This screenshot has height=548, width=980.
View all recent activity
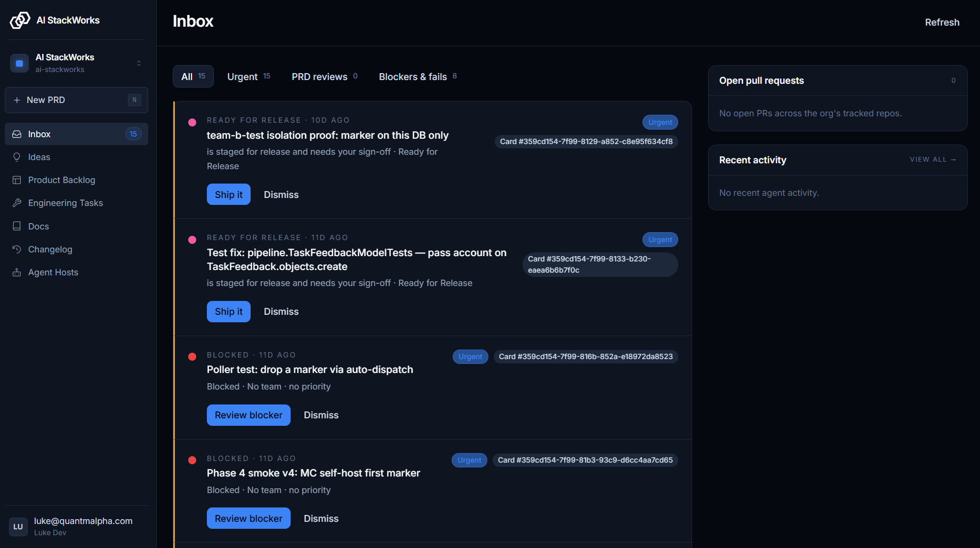pos(933,160)
